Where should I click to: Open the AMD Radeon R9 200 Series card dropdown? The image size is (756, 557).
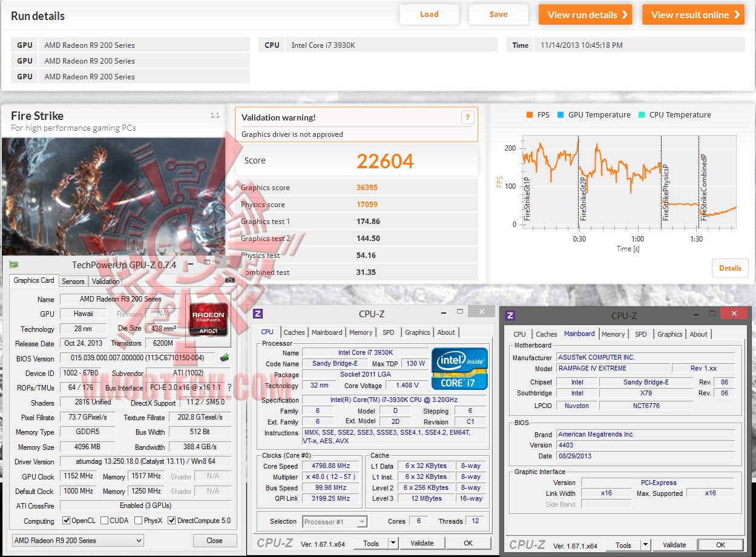click(x=78, y=541)
